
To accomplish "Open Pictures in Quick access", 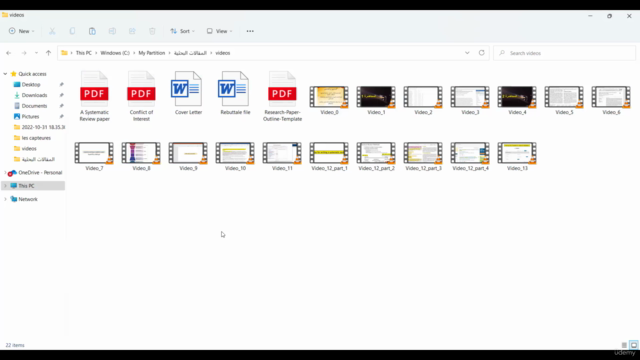I will pos(30,116).
